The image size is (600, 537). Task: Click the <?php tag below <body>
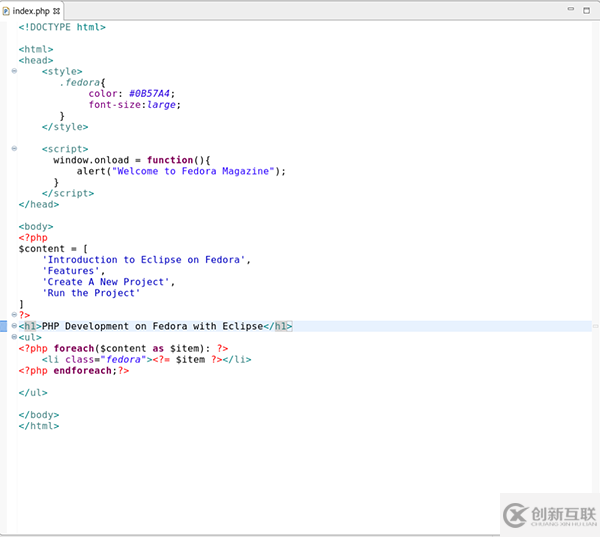33,238
